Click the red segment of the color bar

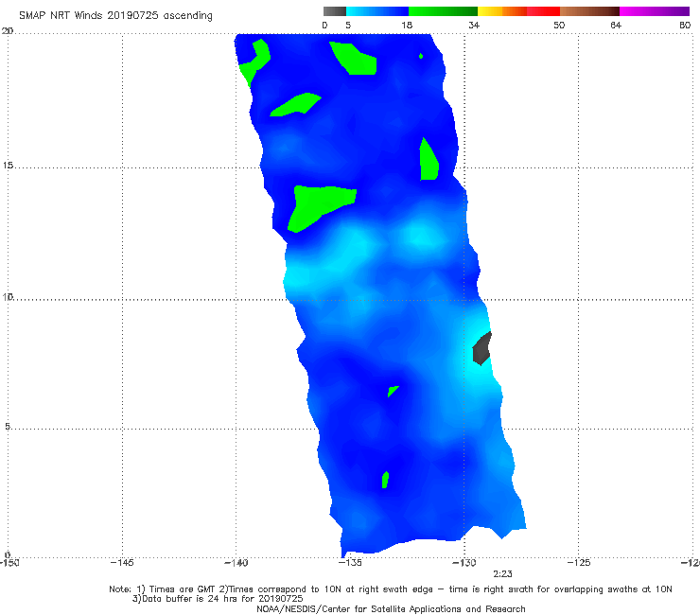pos(543,11)
